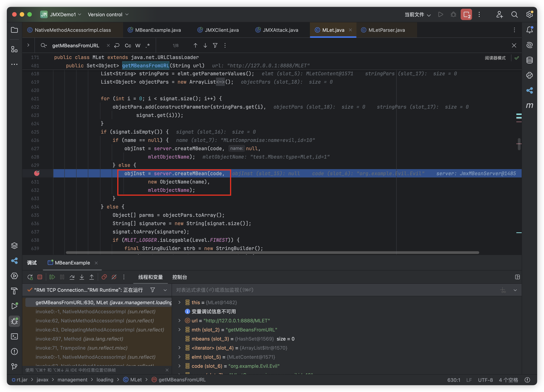Click the getMBeansFromURL search field
This screenshot has height=392, width=544.
(76, 46)
